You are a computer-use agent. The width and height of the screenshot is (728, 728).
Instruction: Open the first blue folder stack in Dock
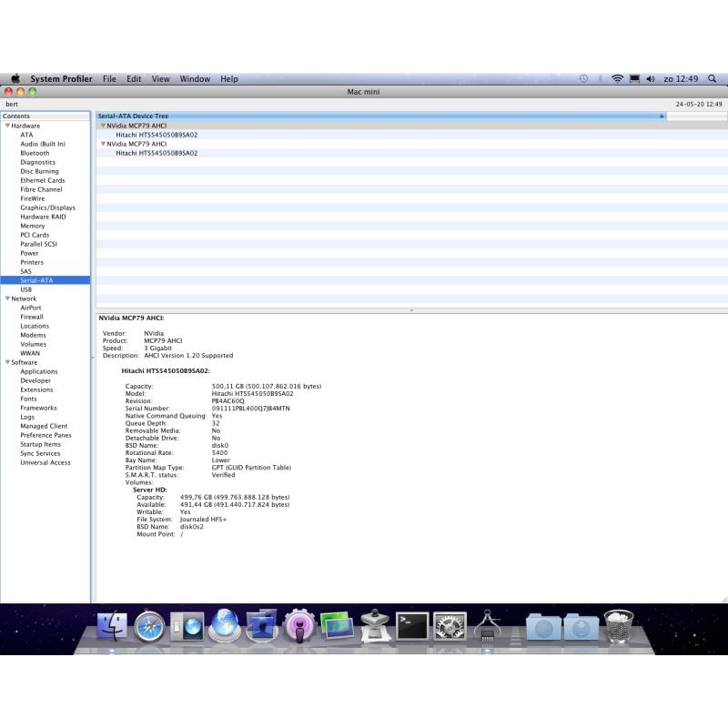[543, 627]
